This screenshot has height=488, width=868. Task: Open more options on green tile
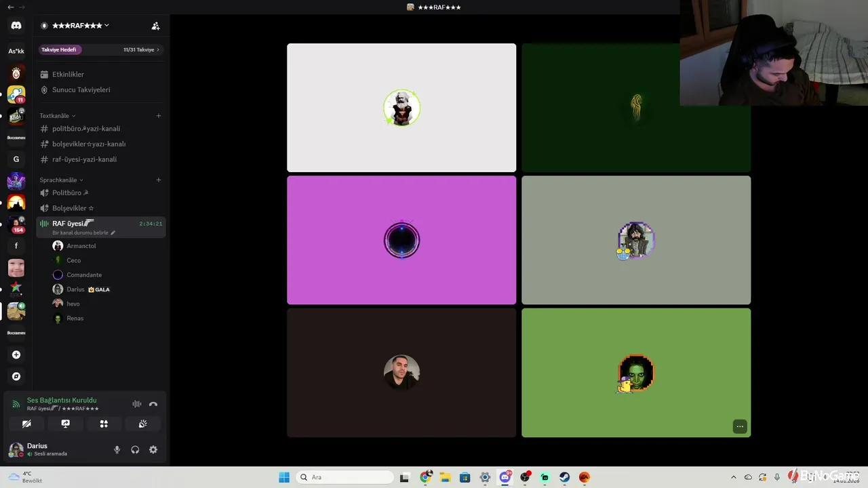740,426
